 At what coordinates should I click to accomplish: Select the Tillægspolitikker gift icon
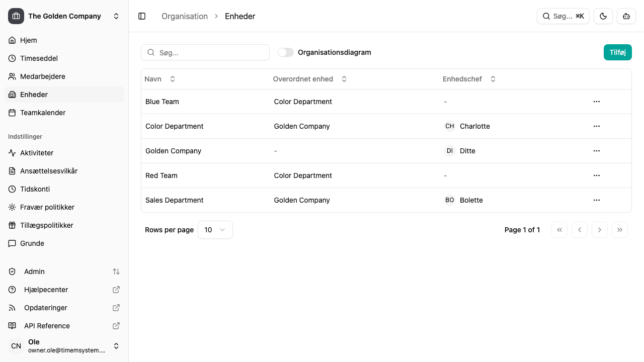click(x=12, y=225)
